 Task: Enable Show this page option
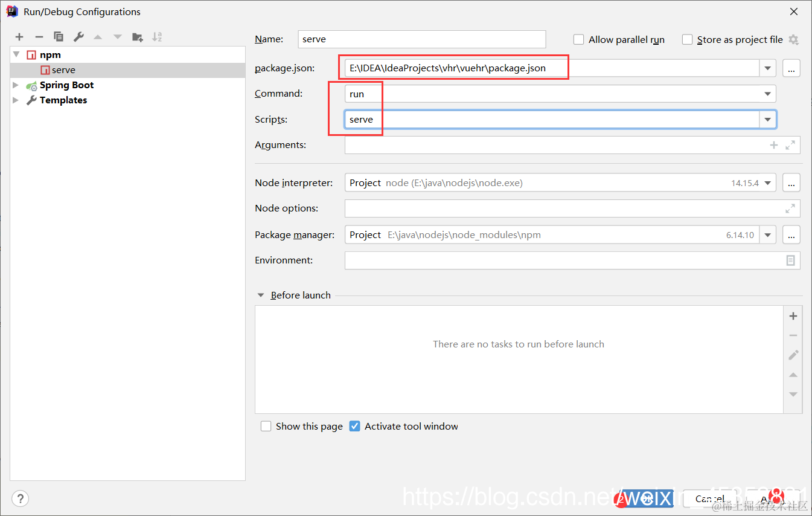tap(266, 426)
